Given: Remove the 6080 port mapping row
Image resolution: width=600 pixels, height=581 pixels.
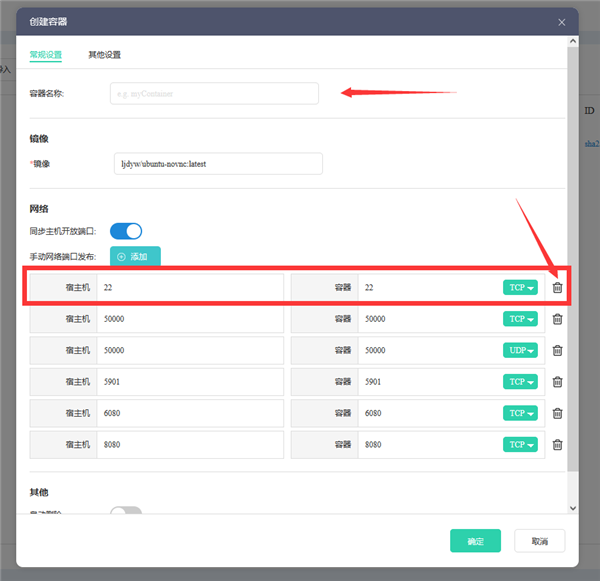Looking at the screenshot, I should [x=557, y=413].
